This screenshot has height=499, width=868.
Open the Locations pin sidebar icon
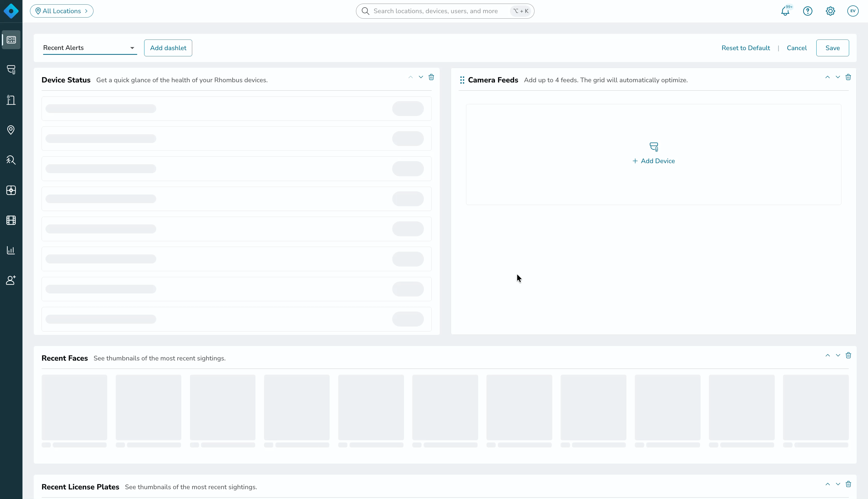(11, 130)
